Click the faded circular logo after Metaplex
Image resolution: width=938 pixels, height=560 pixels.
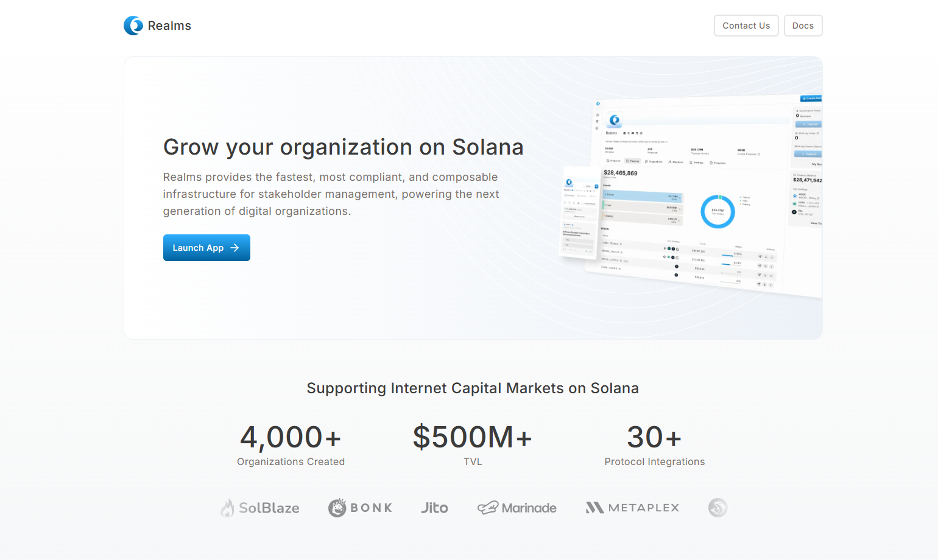pos(718,508)
